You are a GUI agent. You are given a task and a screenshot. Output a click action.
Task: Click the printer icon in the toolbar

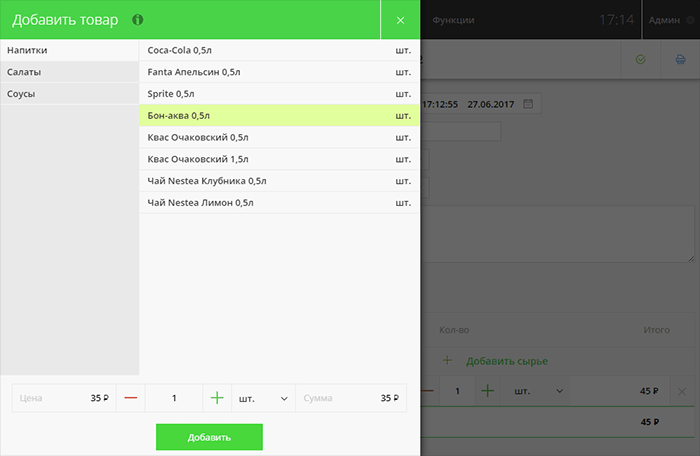tap(680, 60)
